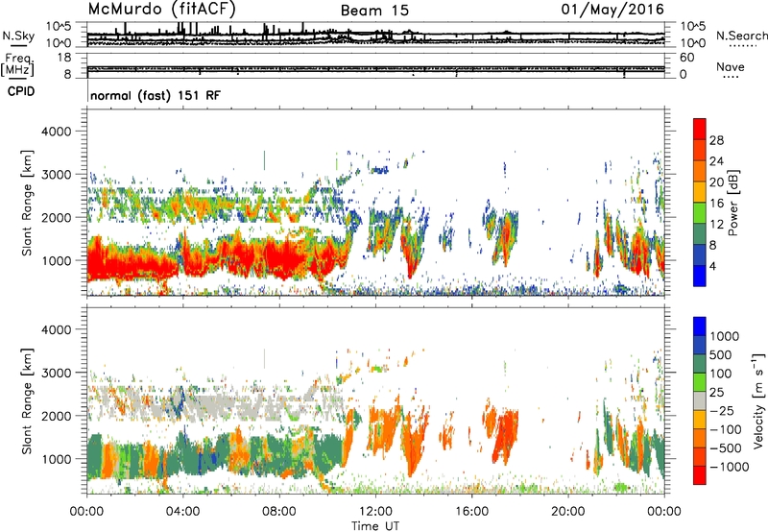
Task: Click the date '01/May/2016'
Action: click(x=612, y=9)
